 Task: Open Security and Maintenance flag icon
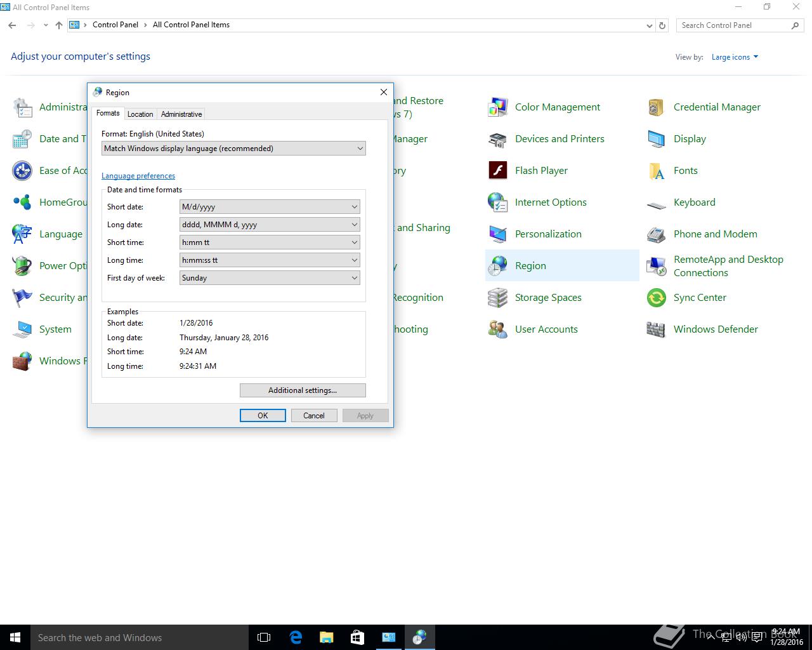(22, 298)
